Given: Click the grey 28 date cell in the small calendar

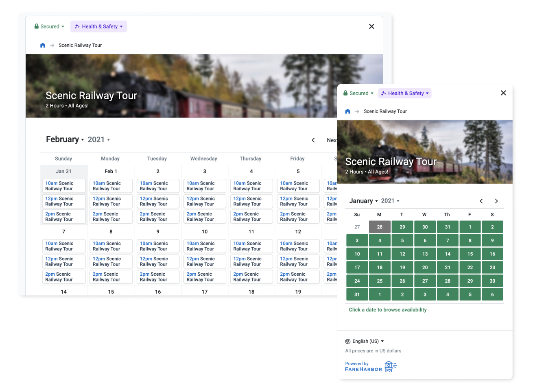Looking at the screenshot, I should [x=380, y=227].
